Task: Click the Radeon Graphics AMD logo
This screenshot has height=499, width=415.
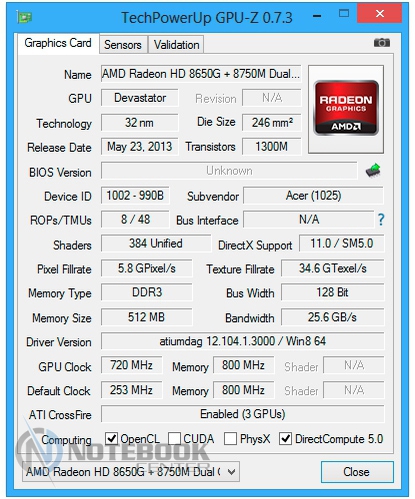Action: tap(346, 108)
